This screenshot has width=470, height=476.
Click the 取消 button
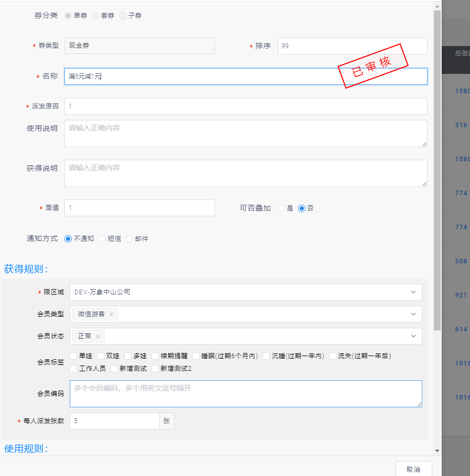click(413, 469)
